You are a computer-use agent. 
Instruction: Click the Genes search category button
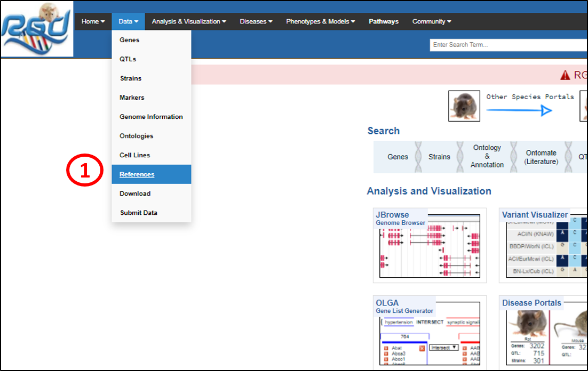pyautogui.click(x=398, y=157)
